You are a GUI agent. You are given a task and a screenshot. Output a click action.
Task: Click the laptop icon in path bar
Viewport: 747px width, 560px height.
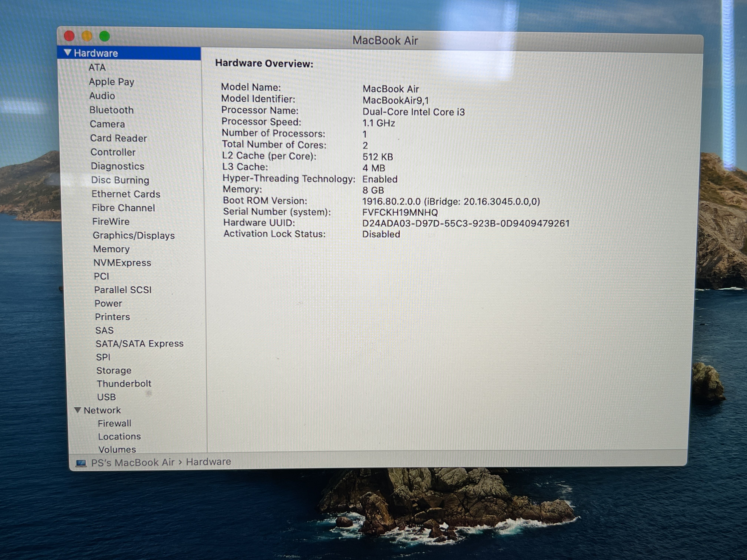[81, 463]
